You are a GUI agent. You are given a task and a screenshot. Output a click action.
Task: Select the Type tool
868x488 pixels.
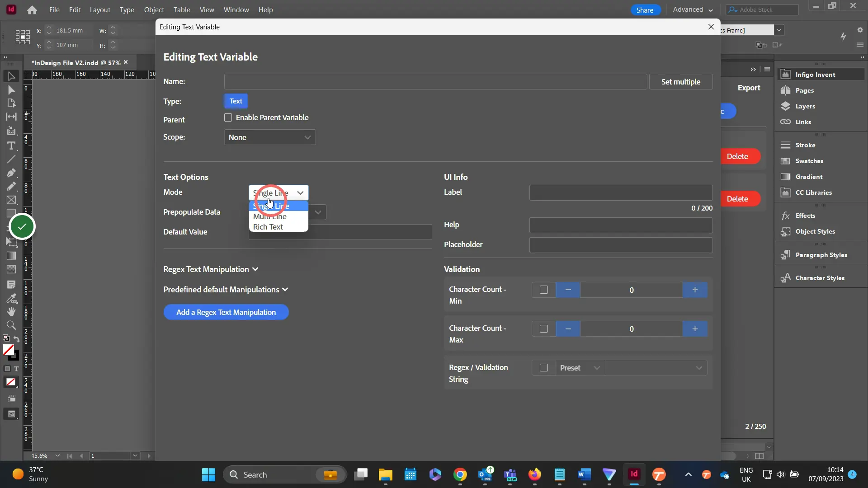tap(11, 145)
